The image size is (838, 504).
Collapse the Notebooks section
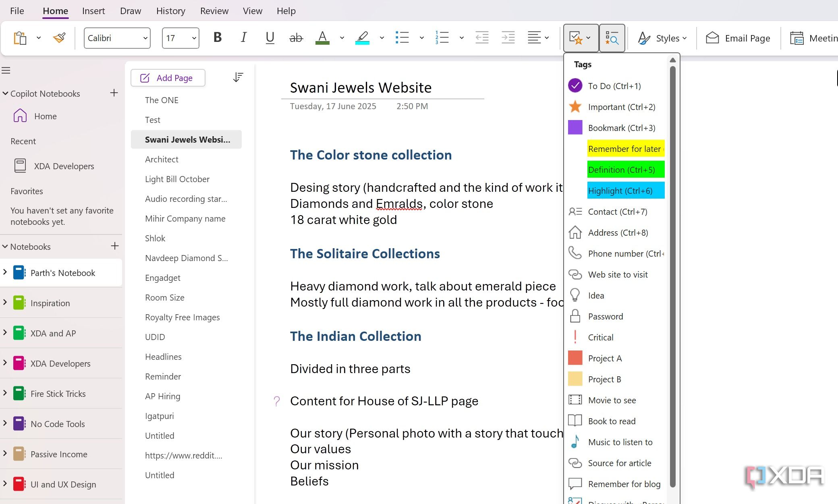pos(5,247)
